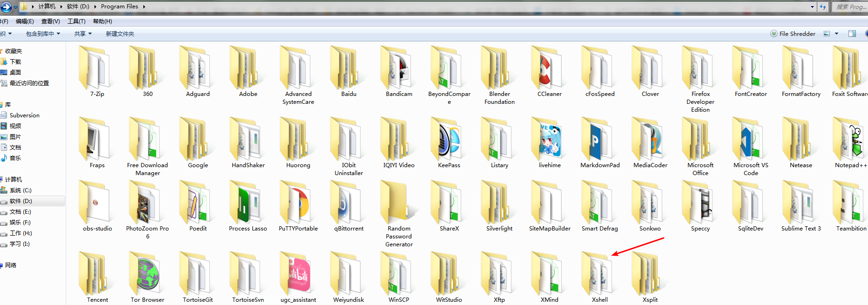This screenshot has width=868, height=305.
Task: Select 下载 in the favorites sidebar
Action: [15, 62]
